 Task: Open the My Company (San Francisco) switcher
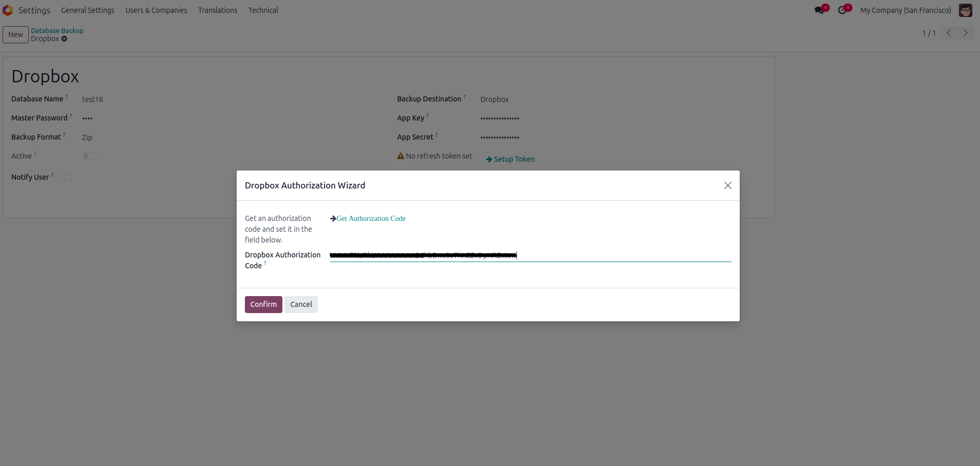[x=906, y=10]
